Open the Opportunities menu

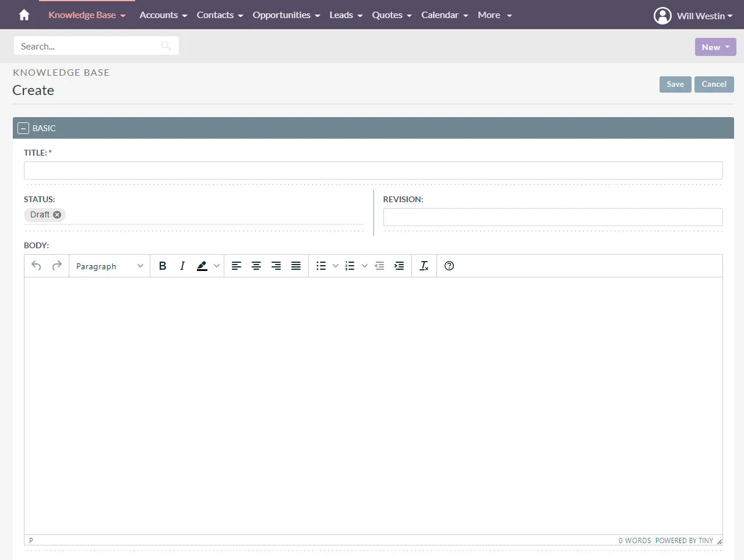coord(286,15)
